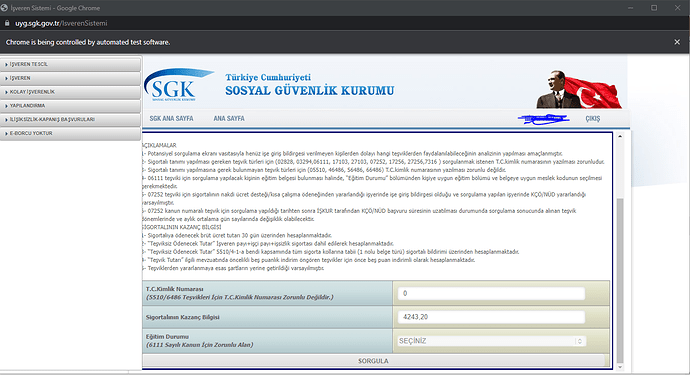Dismiss the automated test software notification
Screen dimensions: 690x375
pos(677,42)
